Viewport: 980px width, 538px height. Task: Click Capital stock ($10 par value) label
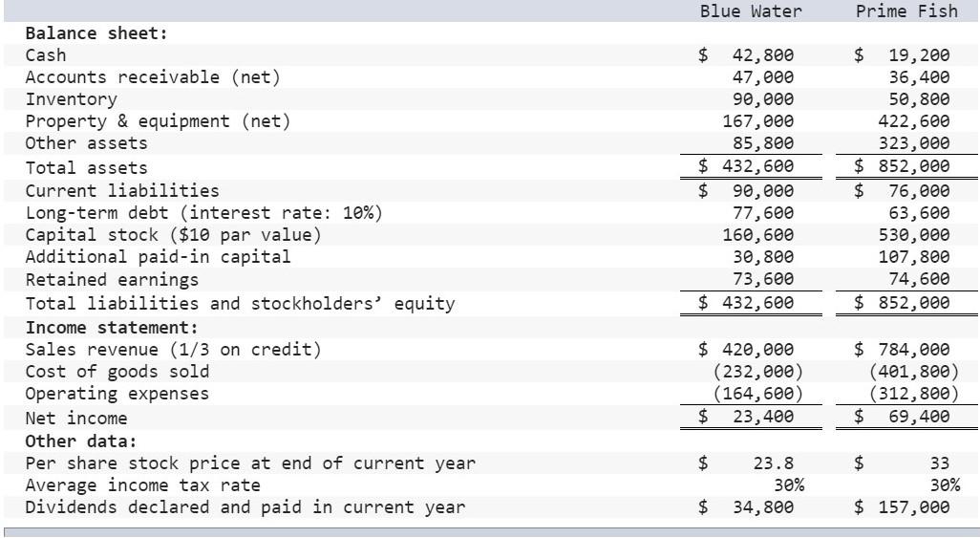tap(173, 234)
